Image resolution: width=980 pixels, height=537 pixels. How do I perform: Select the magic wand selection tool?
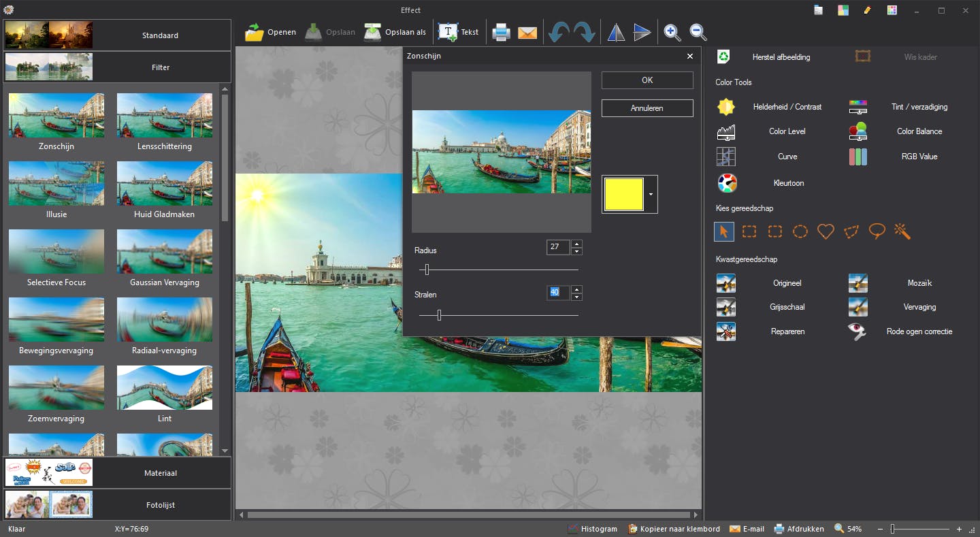(902, 231)
